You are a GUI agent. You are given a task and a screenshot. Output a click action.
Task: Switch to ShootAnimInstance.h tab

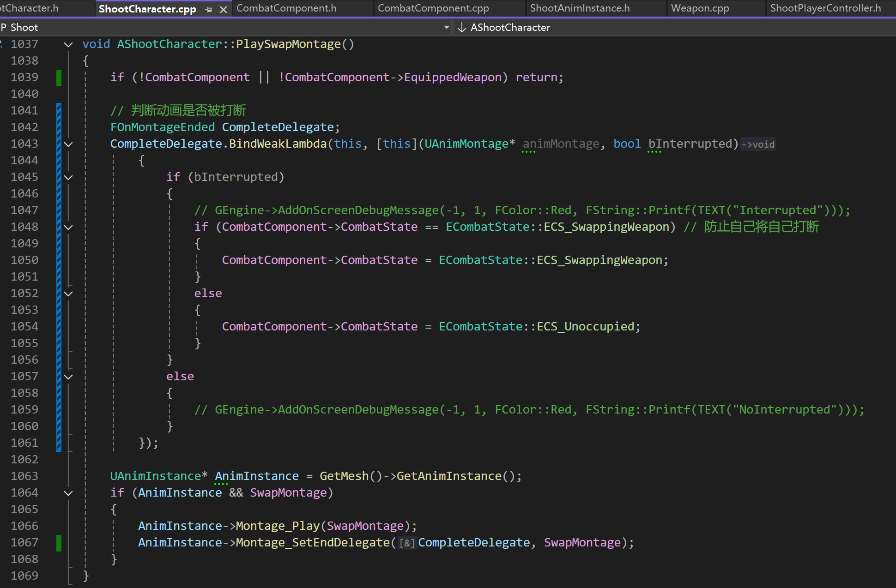click(580, 8)
